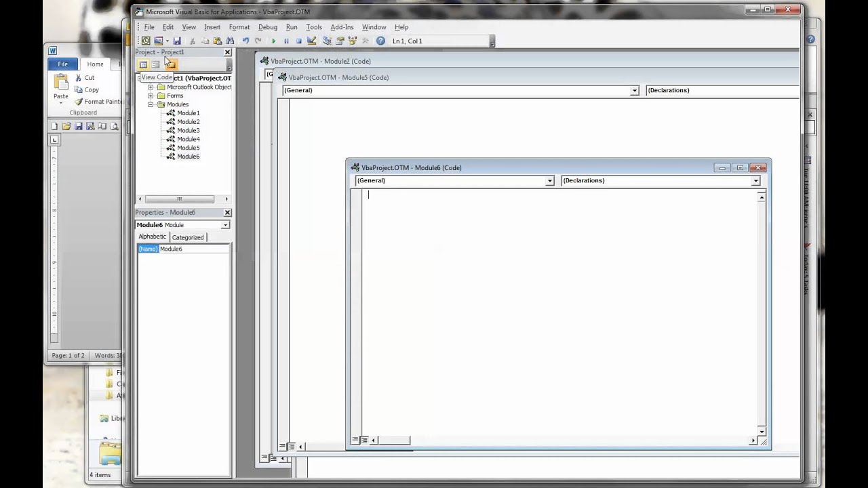The height and width of the screenshot is (488, 868).
Task: Open the Window menu
Action: (374, 27)
